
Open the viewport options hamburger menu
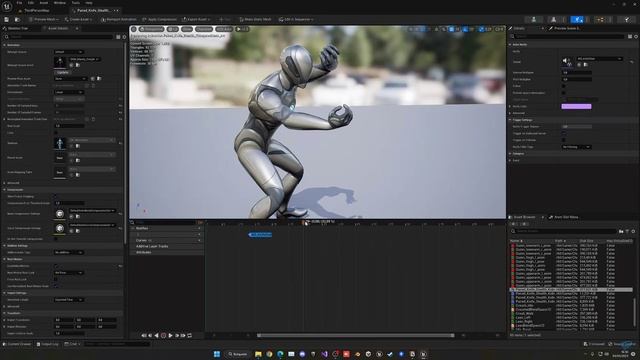[x=134, y=29]
